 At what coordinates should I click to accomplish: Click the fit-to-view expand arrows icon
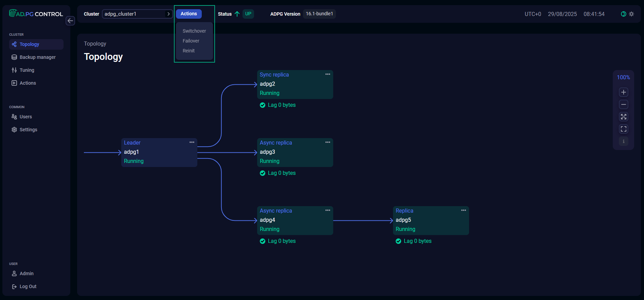pos(623,117)
